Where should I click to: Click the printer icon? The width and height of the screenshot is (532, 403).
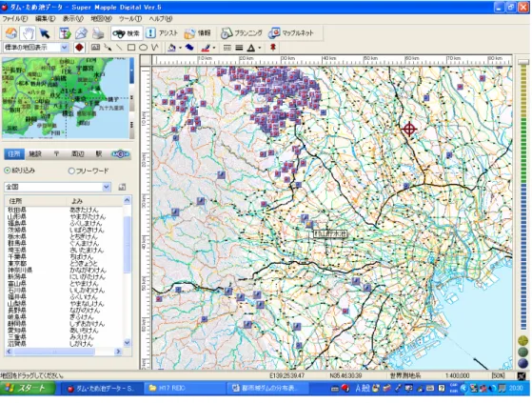tap(98, 33)
